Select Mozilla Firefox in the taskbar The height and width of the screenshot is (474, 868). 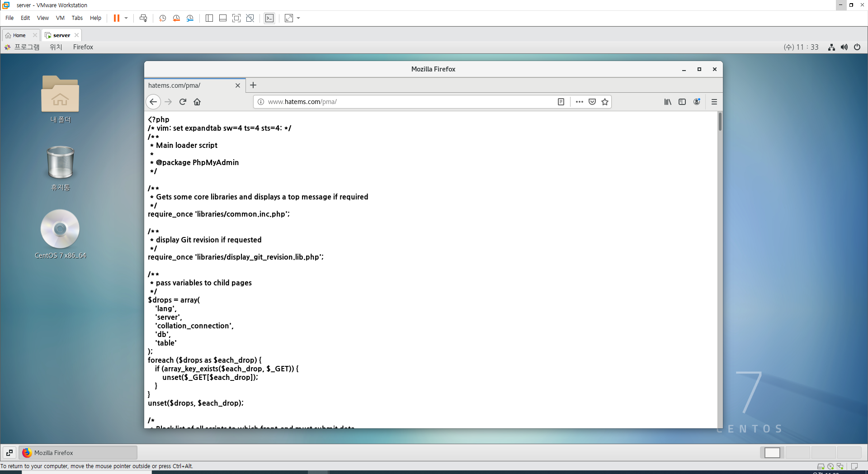click(78, 452)
